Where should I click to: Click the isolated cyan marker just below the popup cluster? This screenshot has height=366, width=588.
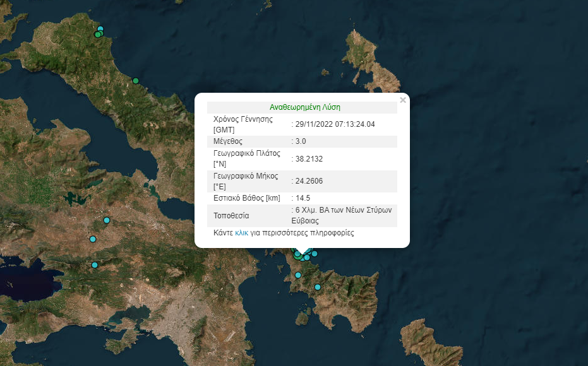[298, 275]
